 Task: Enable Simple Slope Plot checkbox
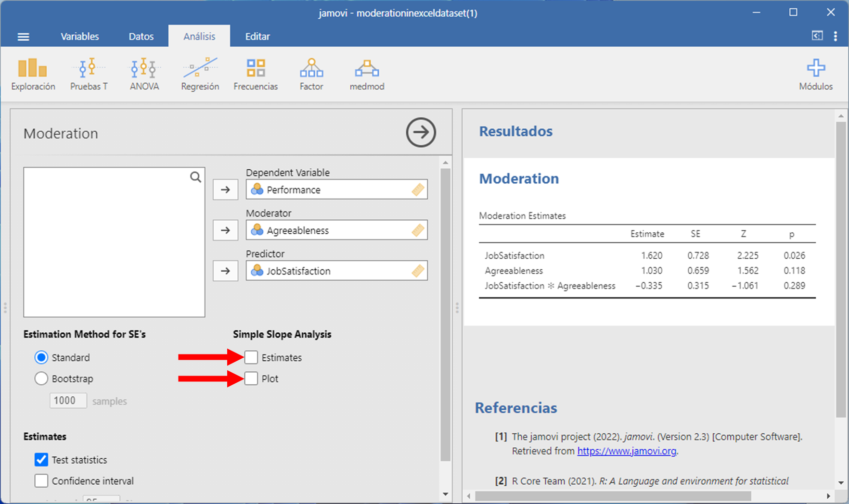pyautogui.click(x=251, y=378)
